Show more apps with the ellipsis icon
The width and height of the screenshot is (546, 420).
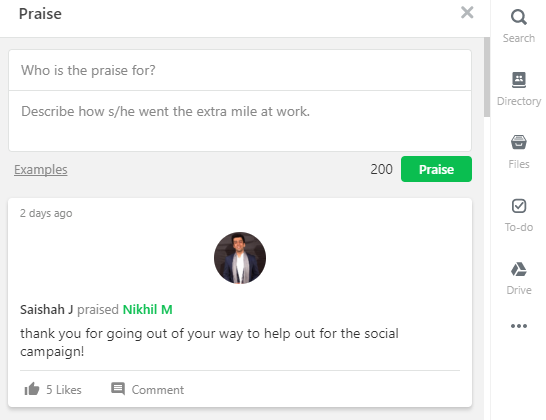[518, 326]
